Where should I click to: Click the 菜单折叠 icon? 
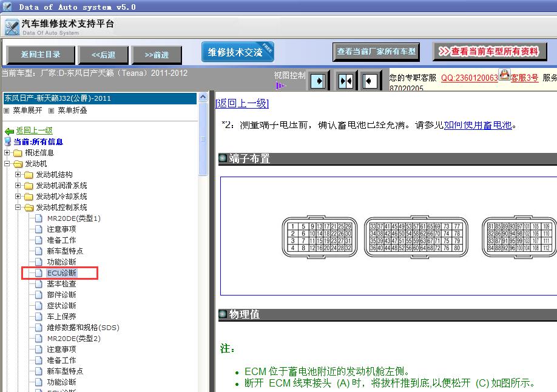51,111
